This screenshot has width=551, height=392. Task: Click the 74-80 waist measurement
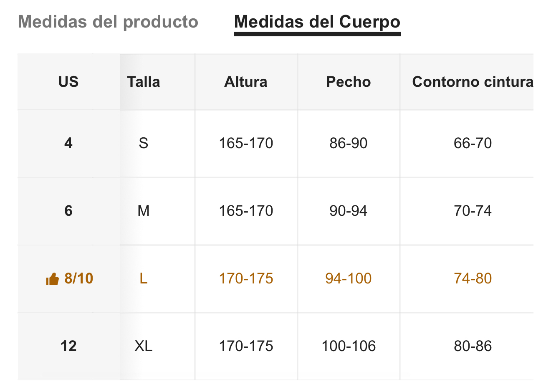pos(473,279)
